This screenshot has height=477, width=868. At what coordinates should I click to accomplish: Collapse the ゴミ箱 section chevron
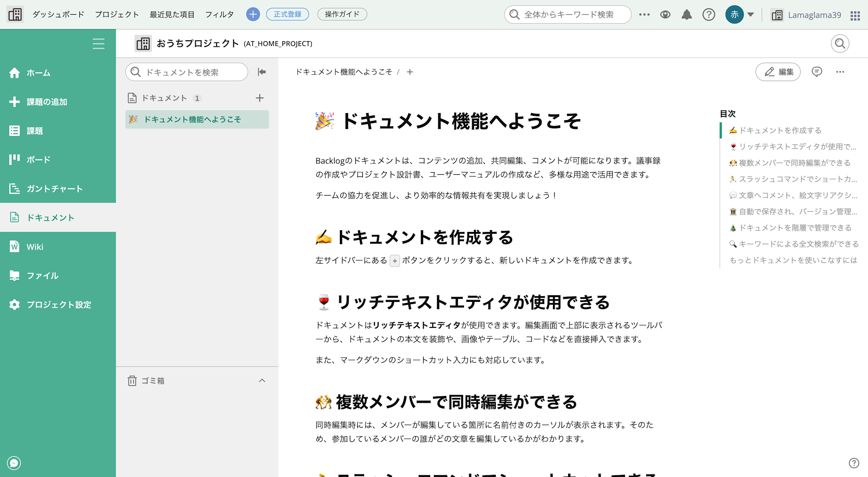pyautogui.click(x=262, y=380)
